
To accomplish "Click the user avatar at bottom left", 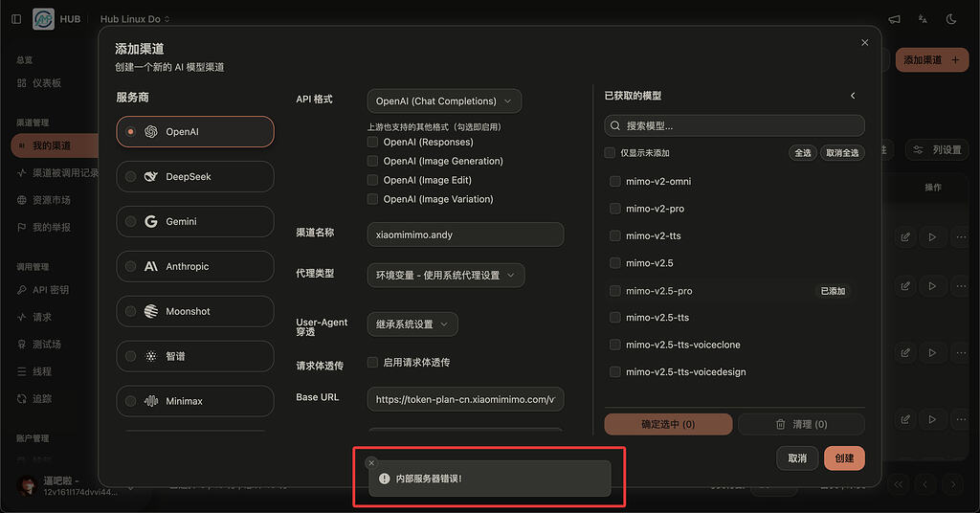I will [x=27, y=485].
